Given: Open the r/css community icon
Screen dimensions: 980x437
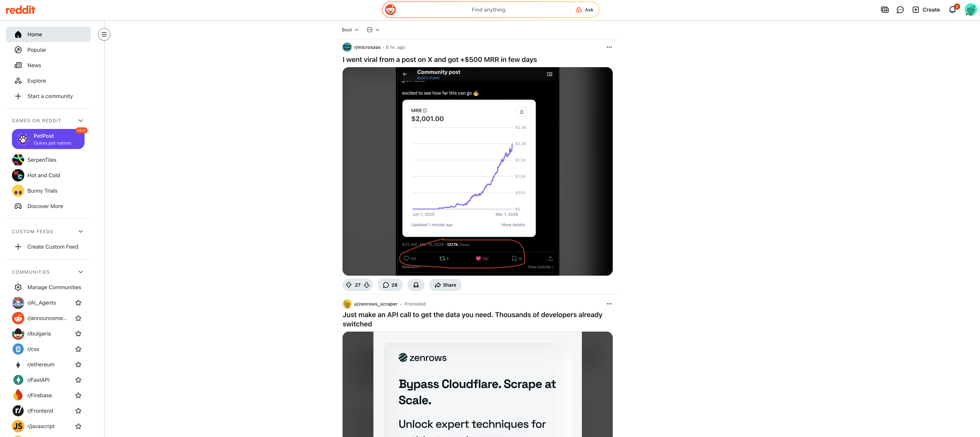Looking at the screenshot, I should (18, 349).
